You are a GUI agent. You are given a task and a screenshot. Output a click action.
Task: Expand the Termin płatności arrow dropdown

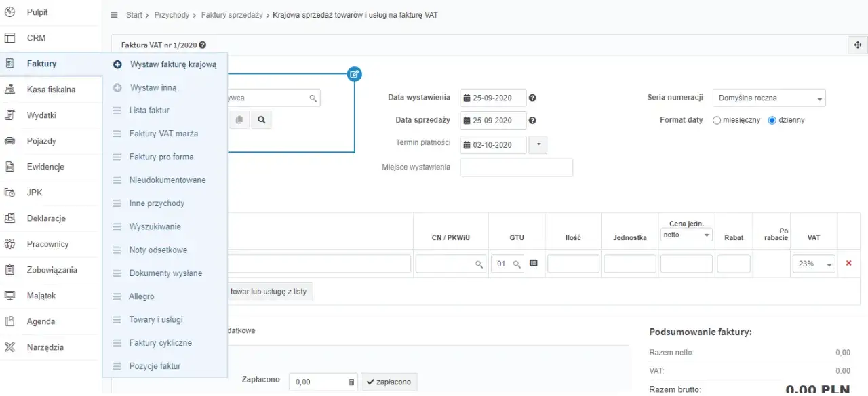538,144
